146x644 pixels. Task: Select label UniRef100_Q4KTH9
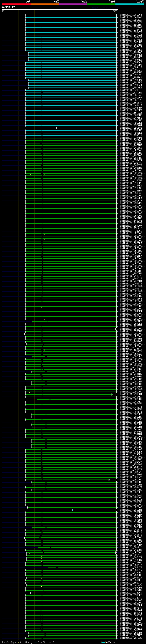[131, 374]
